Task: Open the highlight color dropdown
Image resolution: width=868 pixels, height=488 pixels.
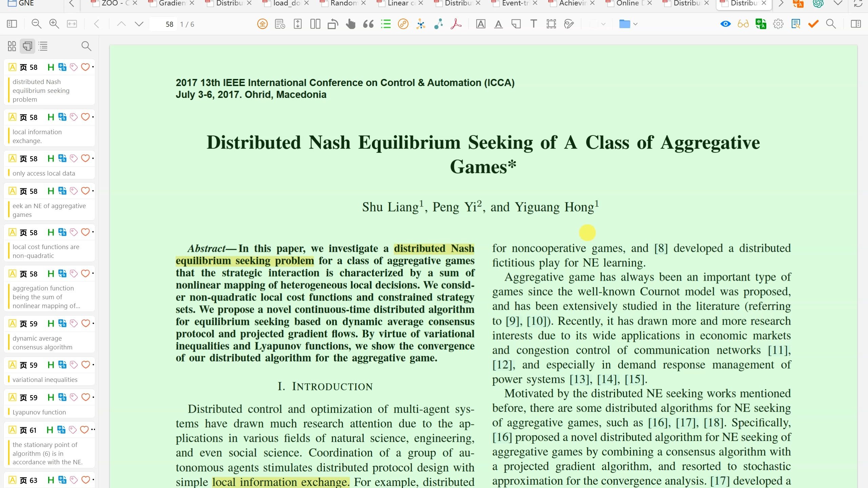Action: tap(603, 24)
